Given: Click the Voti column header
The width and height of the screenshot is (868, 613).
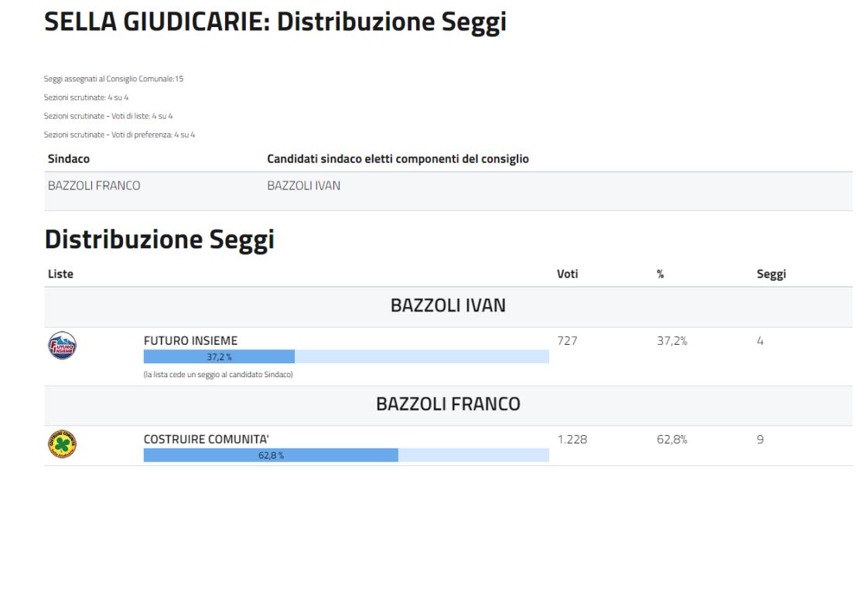Looking at the screenshot, I should [x=567, y=273].
